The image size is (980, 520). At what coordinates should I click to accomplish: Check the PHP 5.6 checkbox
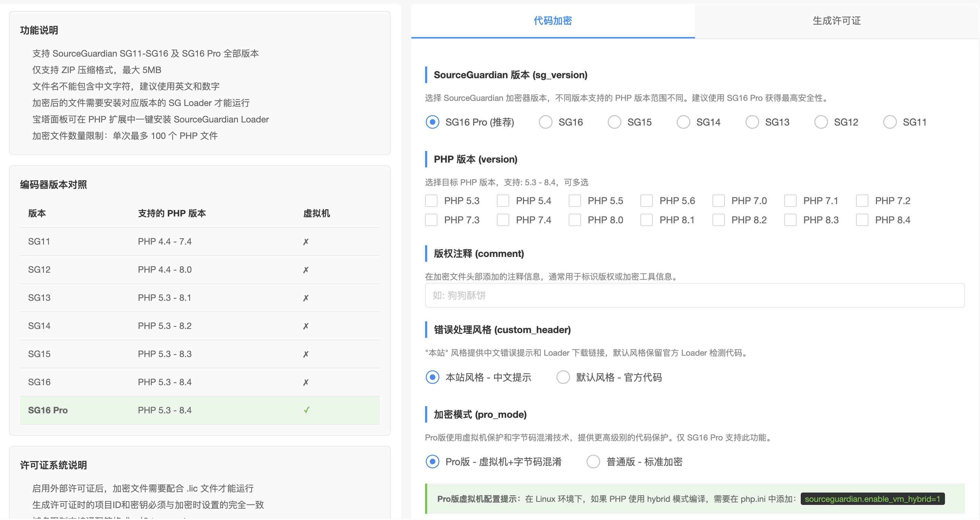647,201
